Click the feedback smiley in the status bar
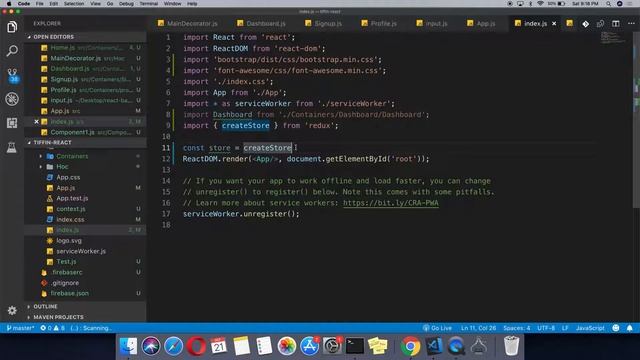 (616, 328)
